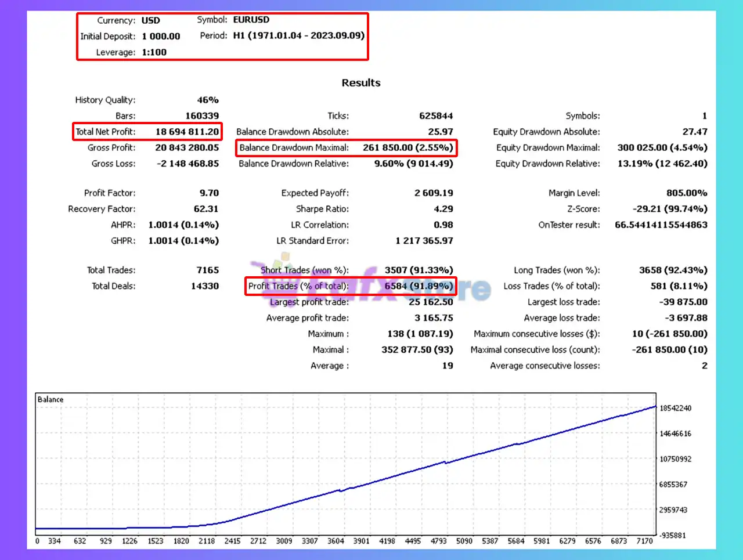Click the Leverage 1:100 value

click(154, 52)
